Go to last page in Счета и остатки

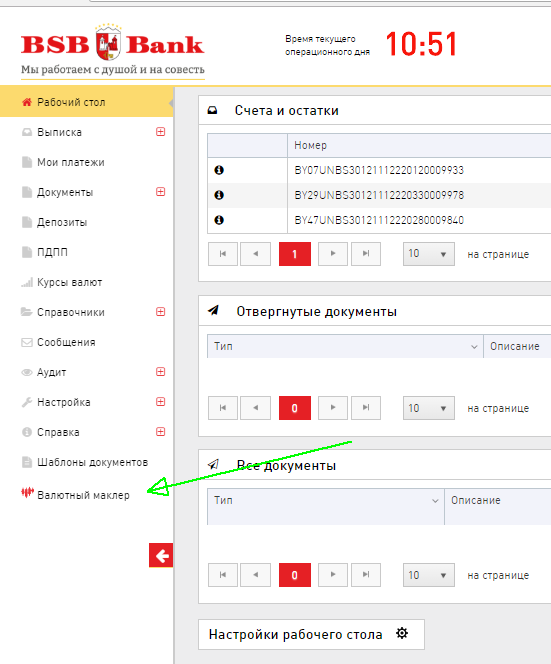(x=366, y=254)
